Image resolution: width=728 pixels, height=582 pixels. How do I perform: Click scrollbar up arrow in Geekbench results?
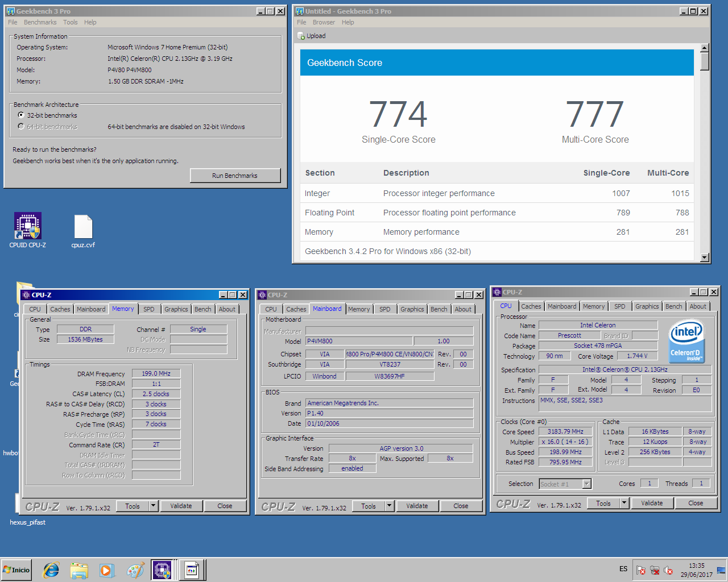pos(705,48)
